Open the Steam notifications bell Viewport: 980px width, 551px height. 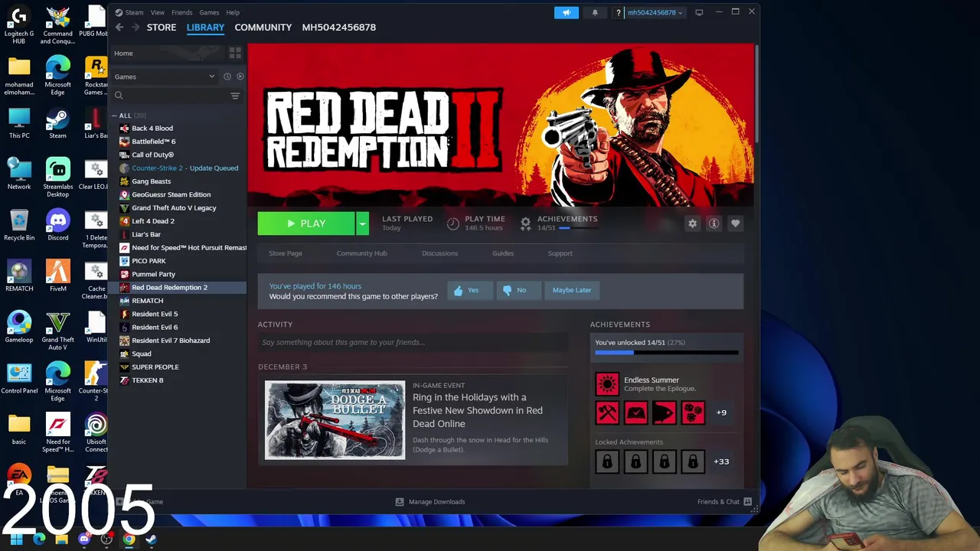click(x=595, y=12)
